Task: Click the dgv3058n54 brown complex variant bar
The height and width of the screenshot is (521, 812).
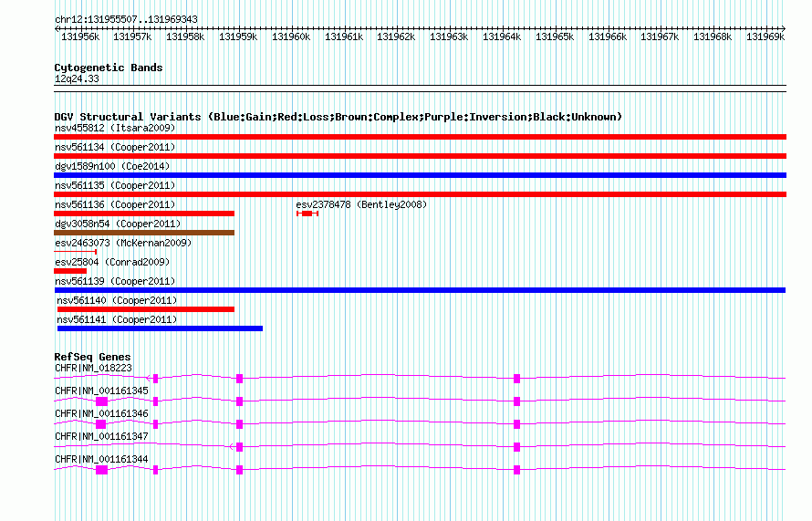Action: (144, 233)
